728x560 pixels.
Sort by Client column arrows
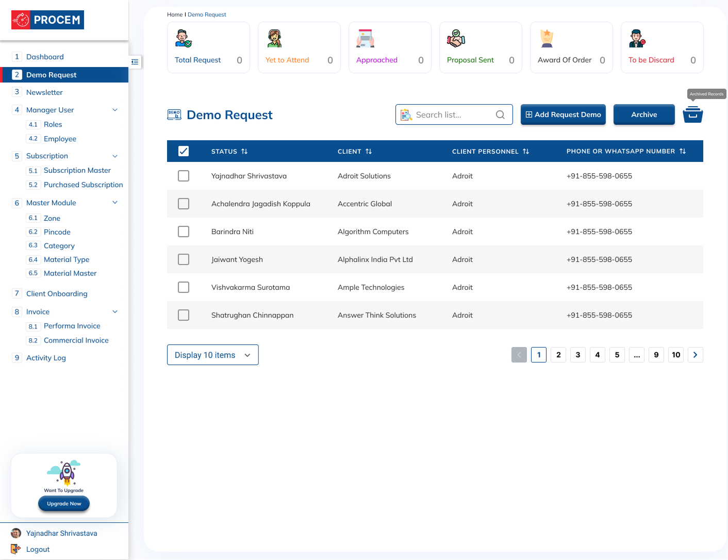point(369,152)
